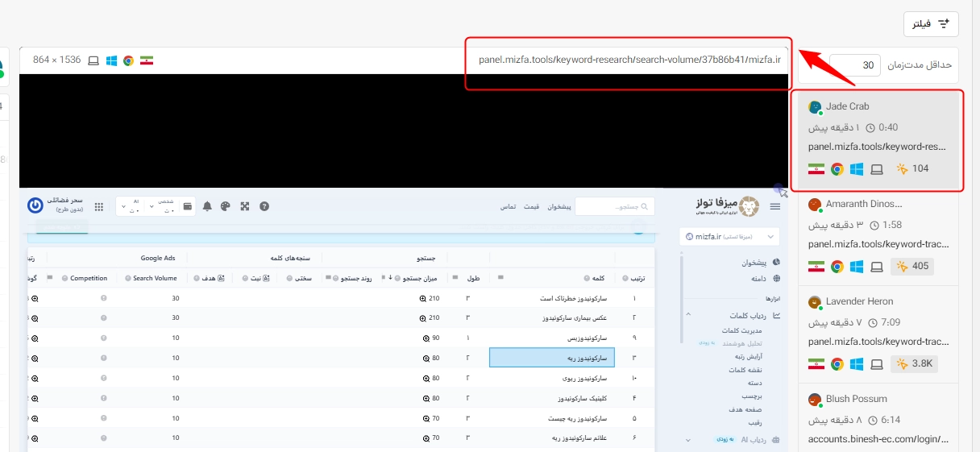Toggle fullscreen with the expand arrows icon
980x452 pixels.
[x=244, y=206]
